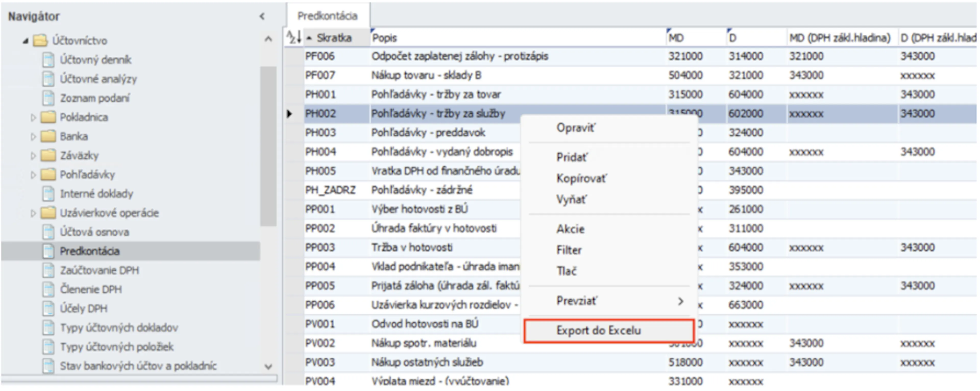Click the Účely DPH document icon
Screen dimensions: 980x391
tap(48, 309)
